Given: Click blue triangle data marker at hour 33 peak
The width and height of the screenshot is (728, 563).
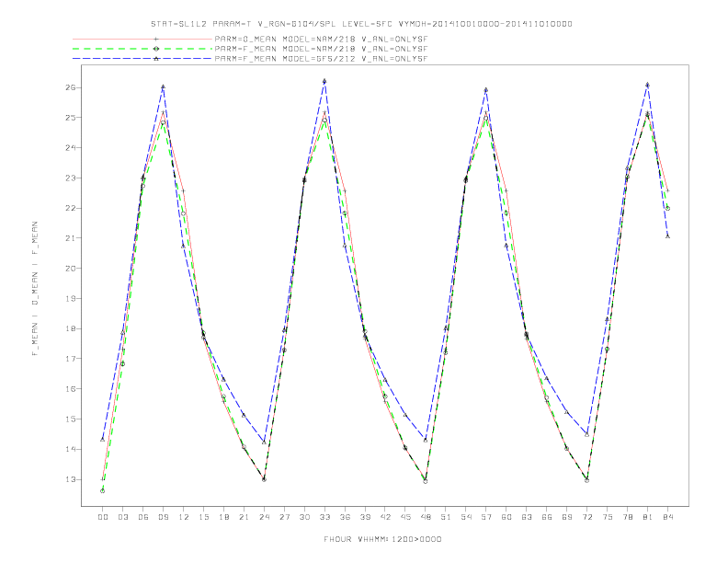Looking at the screenshot, I should pyautogui.click(x=324, y=81).
